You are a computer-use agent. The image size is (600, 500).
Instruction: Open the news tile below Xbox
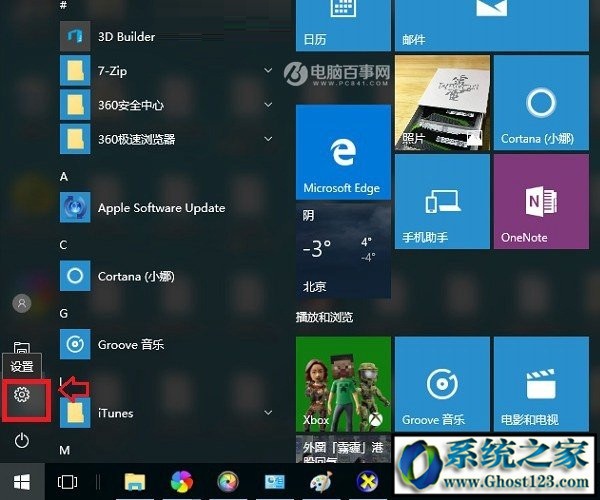(343, 449)
